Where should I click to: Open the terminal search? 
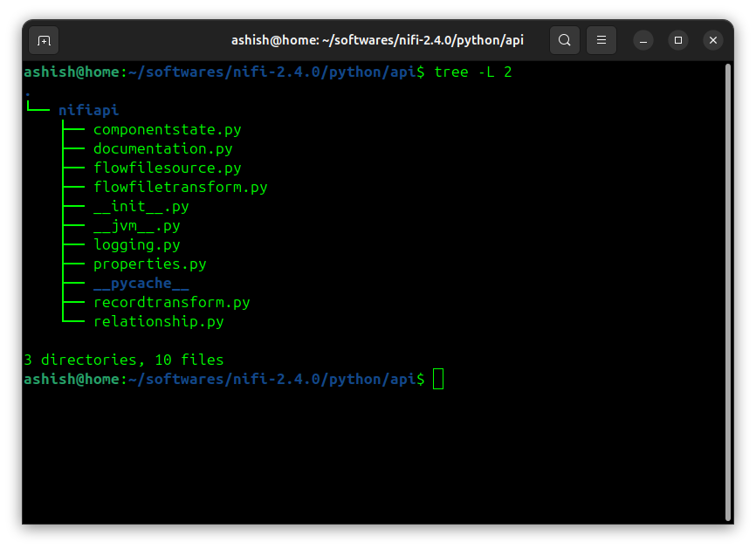tap(565, 40)
